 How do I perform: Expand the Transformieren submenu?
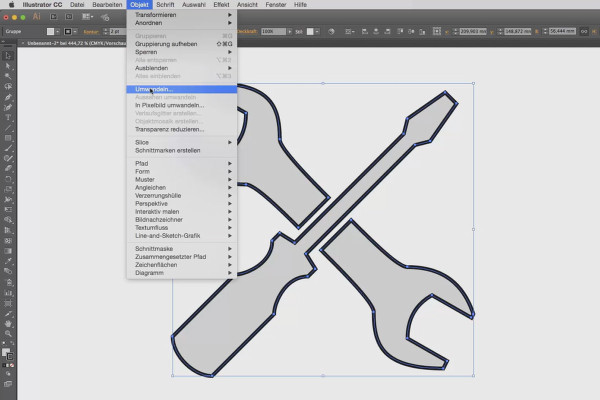pyautogui.click(x=182, y=15)
